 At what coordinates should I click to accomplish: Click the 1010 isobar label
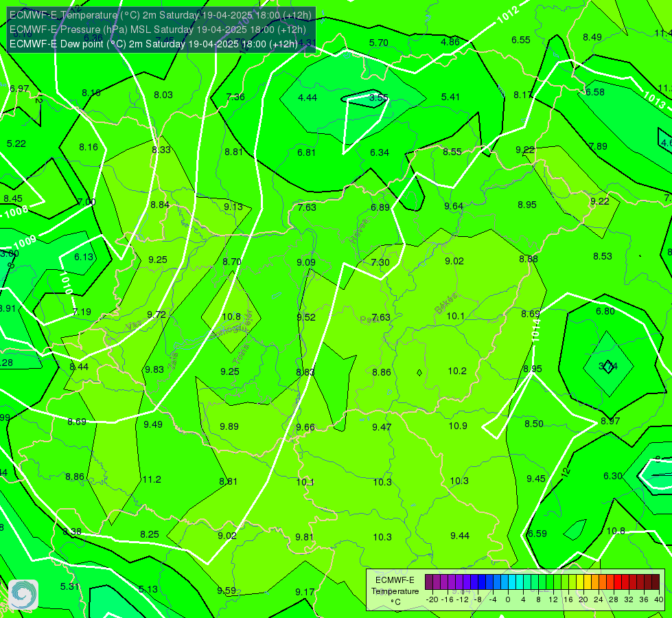click(x=66, y=282)
